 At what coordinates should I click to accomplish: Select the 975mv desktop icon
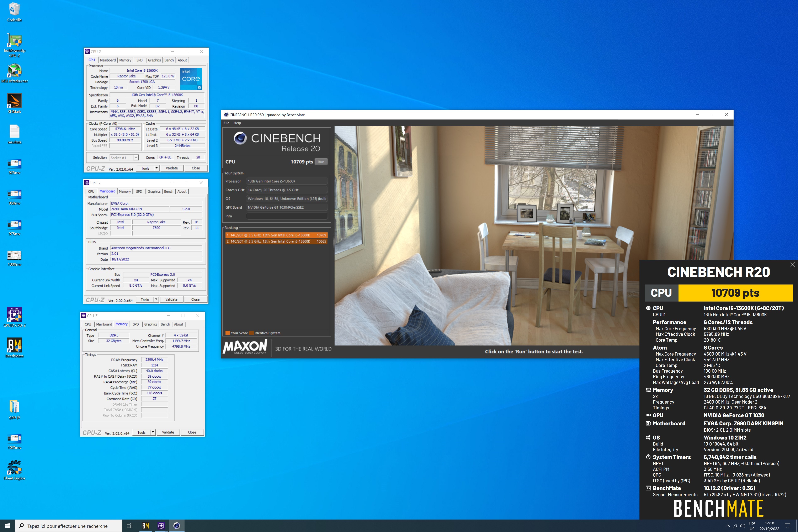coord(14,227)
